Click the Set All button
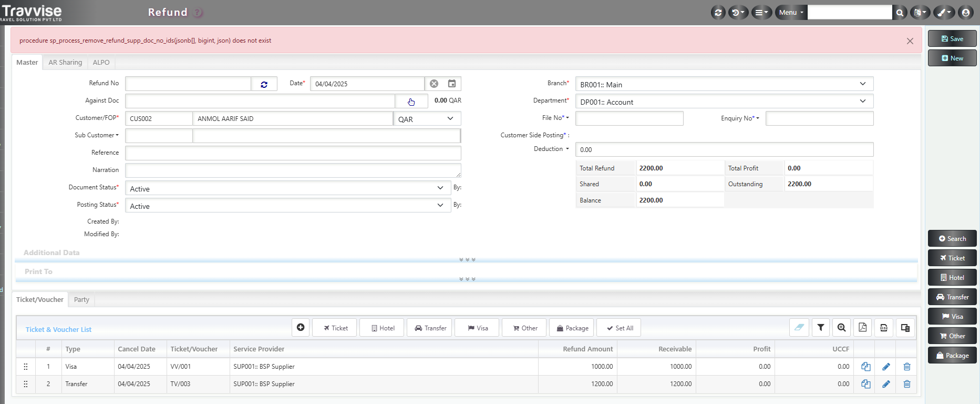Image resolution: width=980 pixels, height=404 pixels. tap(619, 328)
